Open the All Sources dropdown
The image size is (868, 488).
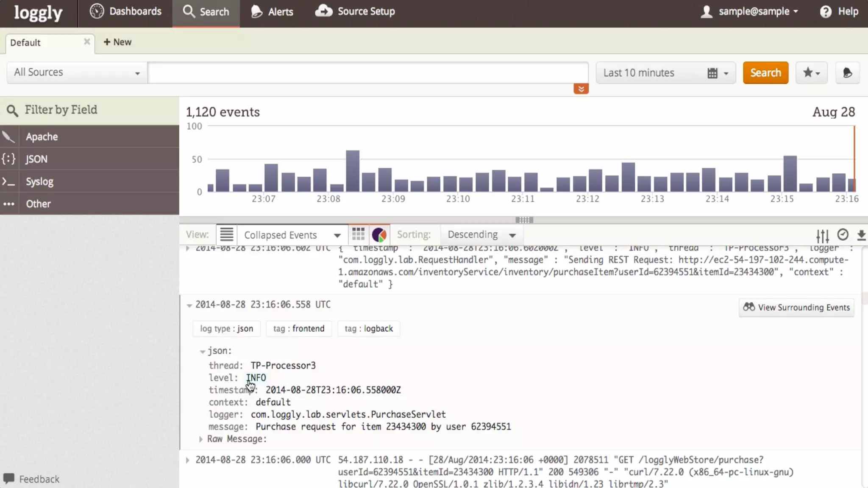[x=77, y=72]
